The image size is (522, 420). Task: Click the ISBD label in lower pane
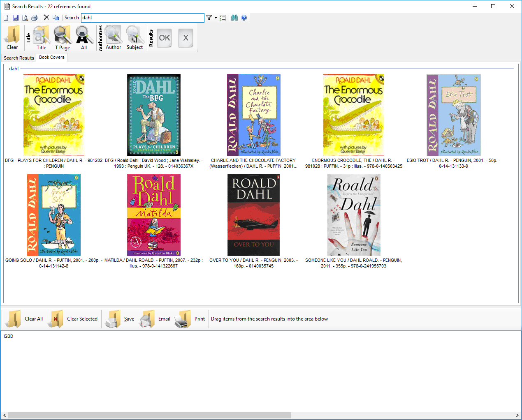tap(9, 336)
